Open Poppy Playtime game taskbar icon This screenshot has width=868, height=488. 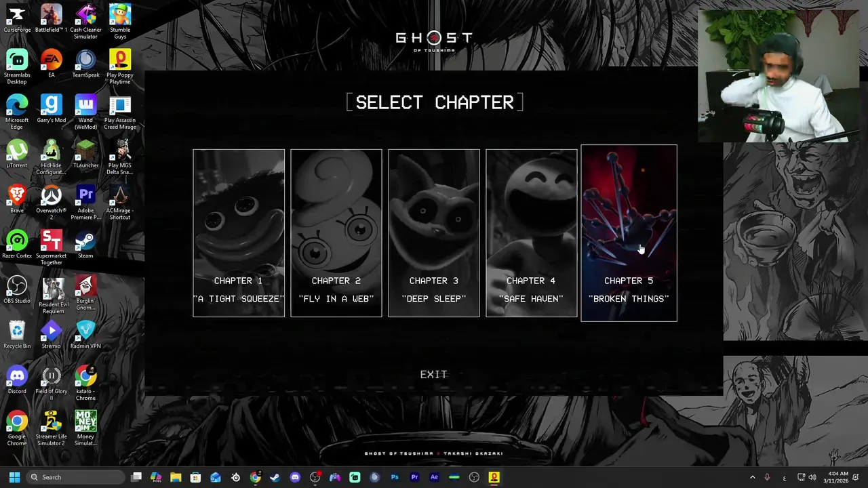coord(494,477)
